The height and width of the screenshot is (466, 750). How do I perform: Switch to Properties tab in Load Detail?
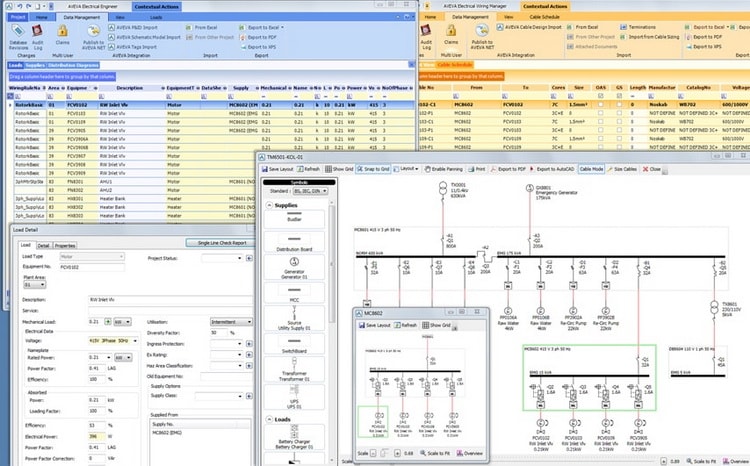pyautogui.click(x=65, y=245)
